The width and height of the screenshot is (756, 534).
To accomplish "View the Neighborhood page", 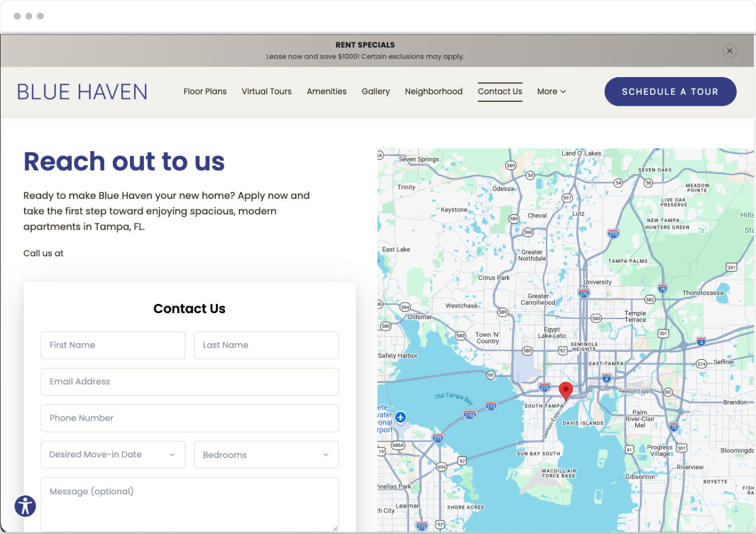I will tap(434, 91).
